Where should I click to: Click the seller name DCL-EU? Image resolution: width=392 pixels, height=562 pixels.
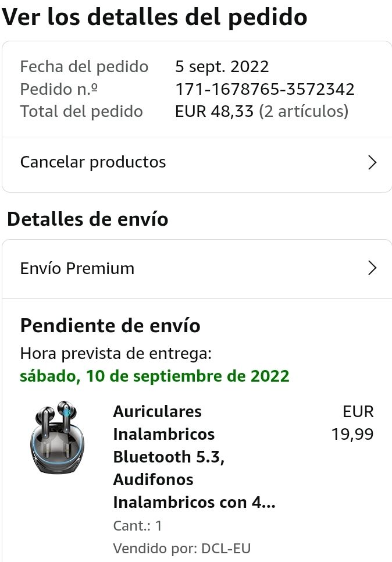pos(226,548)
